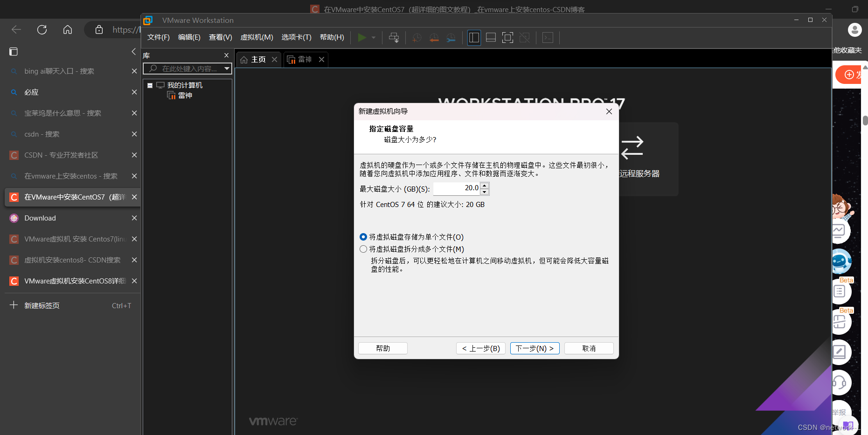Click browser refresh icon
The image size is (868, 435).
[42, 30]
